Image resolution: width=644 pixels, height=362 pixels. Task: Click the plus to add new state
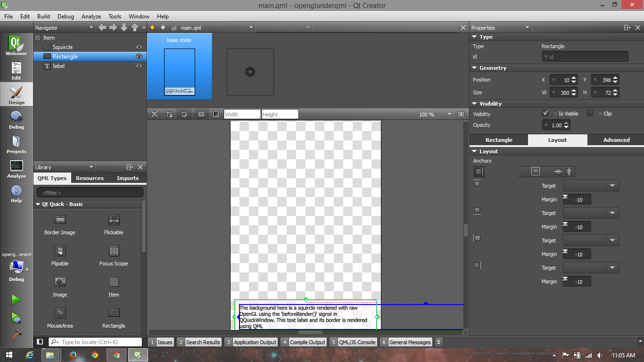[250, 72]
